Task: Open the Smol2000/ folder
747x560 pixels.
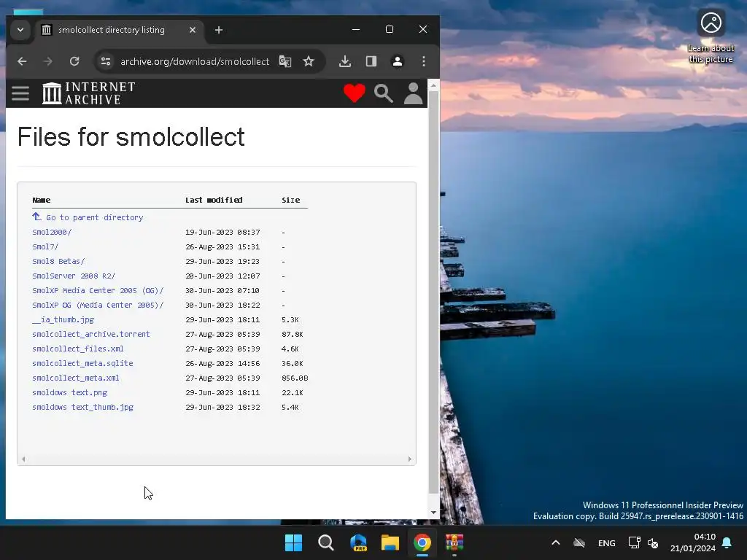Action: (52, 232)
